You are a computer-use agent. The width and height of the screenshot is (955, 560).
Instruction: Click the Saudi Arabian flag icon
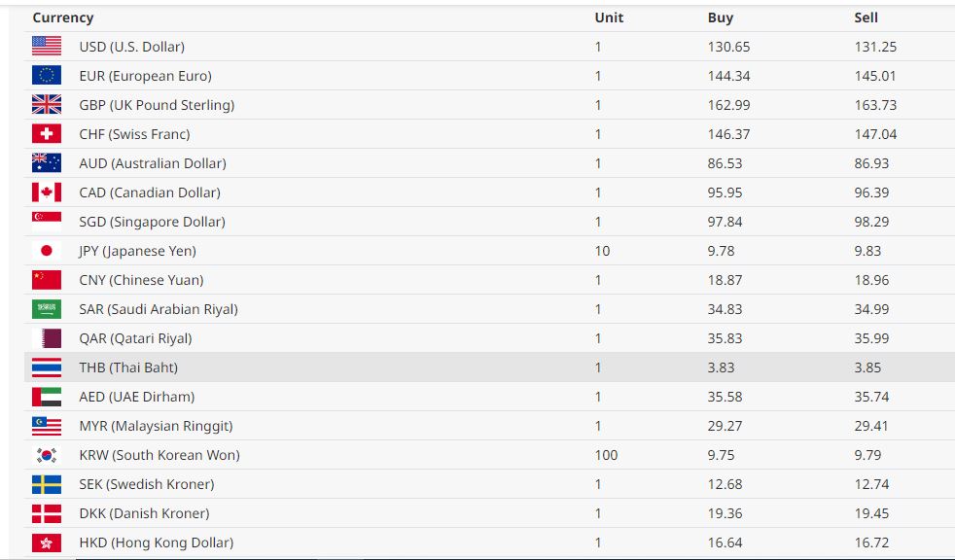46,309
